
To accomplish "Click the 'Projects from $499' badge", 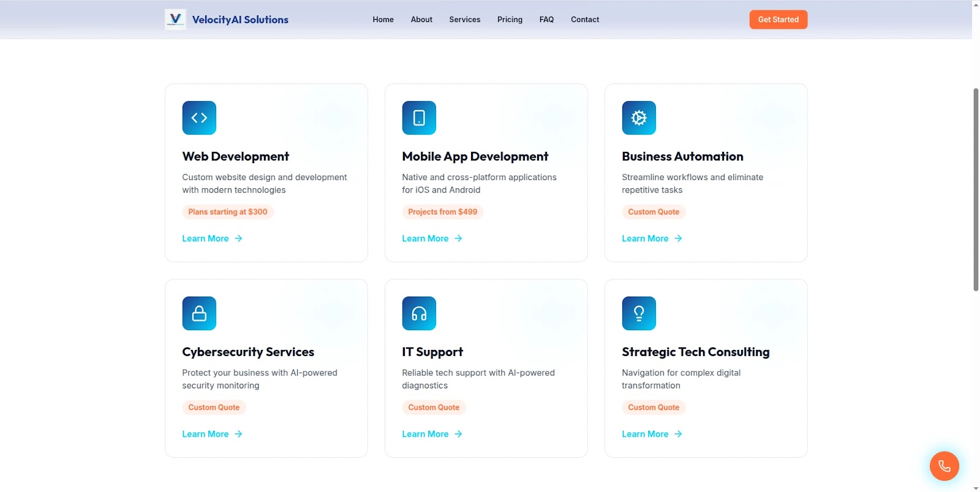I will pyautogui.click(x=443, y=212).
